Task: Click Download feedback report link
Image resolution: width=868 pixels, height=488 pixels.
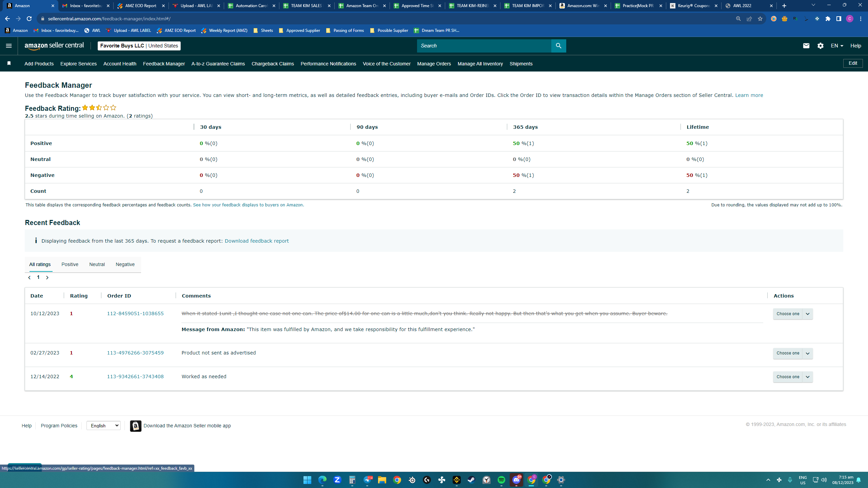Action: click(257, 241)
